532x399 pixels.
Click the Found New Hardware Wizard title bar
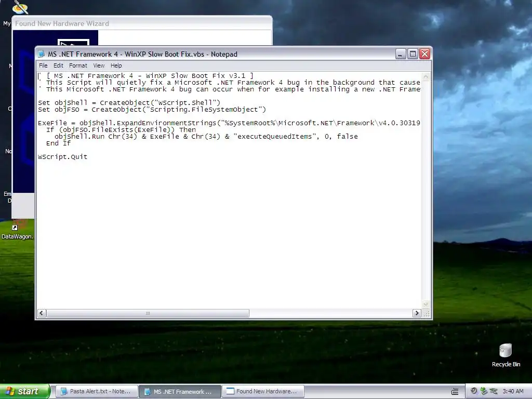click(142, 23)
